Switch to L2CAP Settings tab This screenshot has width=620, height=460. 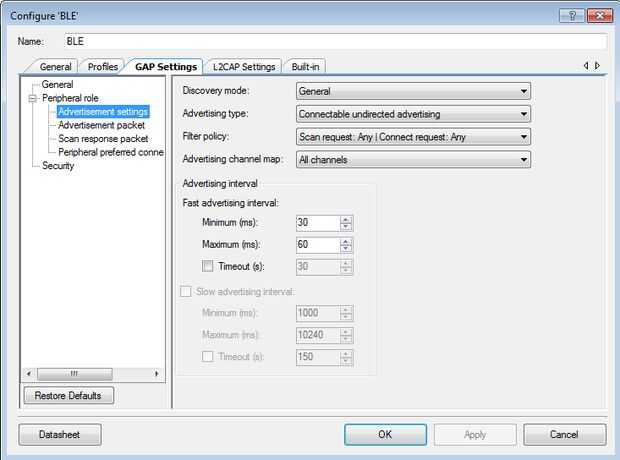pyautogui.click(x=244, y=67)
